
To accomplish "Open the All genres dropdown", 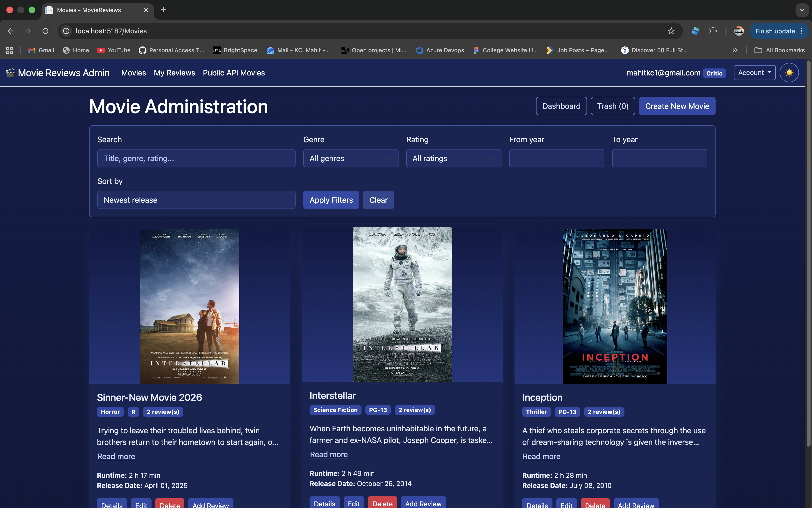I will pyautogui.click(x=351, y=158).
